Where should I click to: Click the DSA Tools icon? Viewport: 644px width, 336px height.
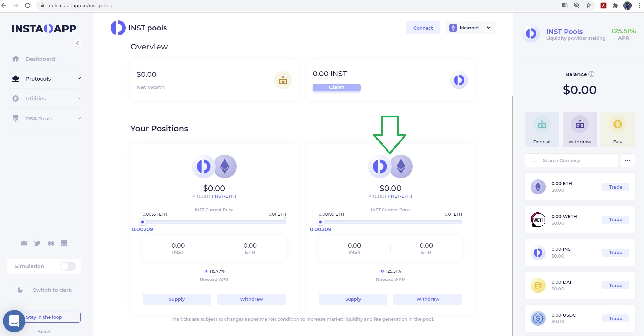(x=16, y=118)
